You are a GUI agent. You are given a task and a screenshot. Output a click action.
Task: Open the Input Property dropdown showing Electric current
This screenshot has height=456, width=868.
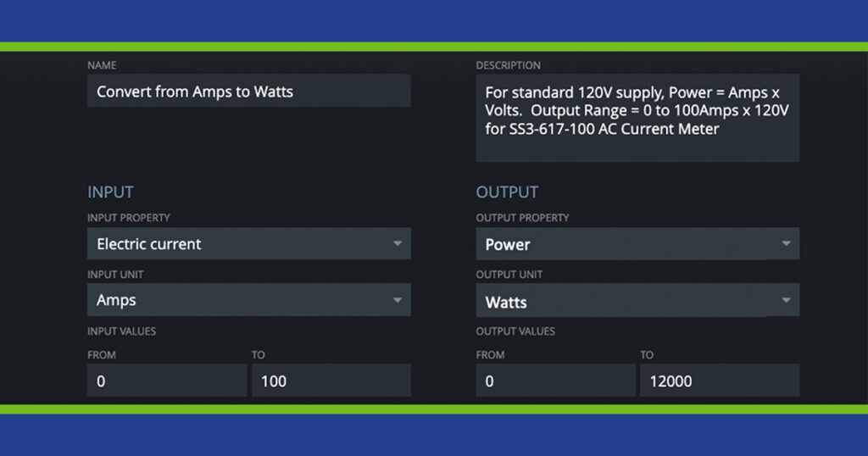pos(248,244)
